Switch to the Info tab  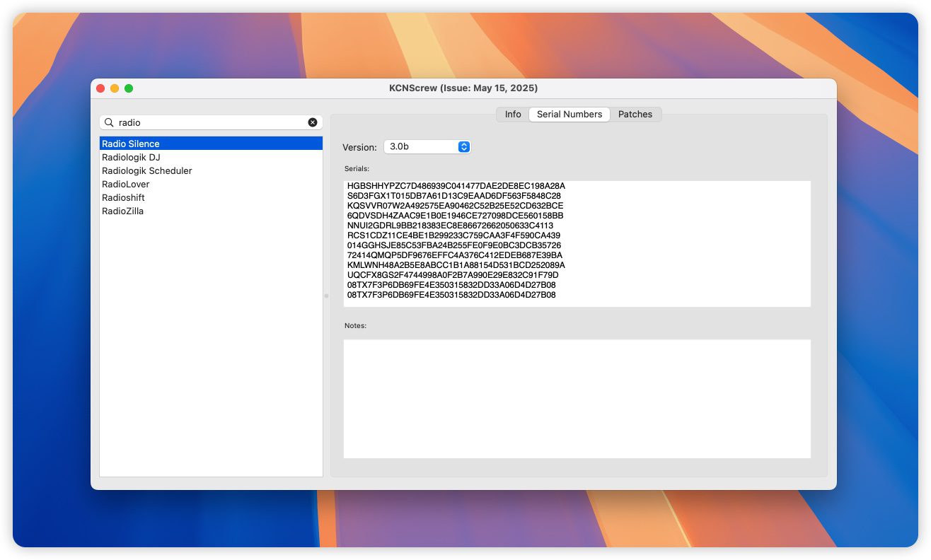(x=513, y=115)
